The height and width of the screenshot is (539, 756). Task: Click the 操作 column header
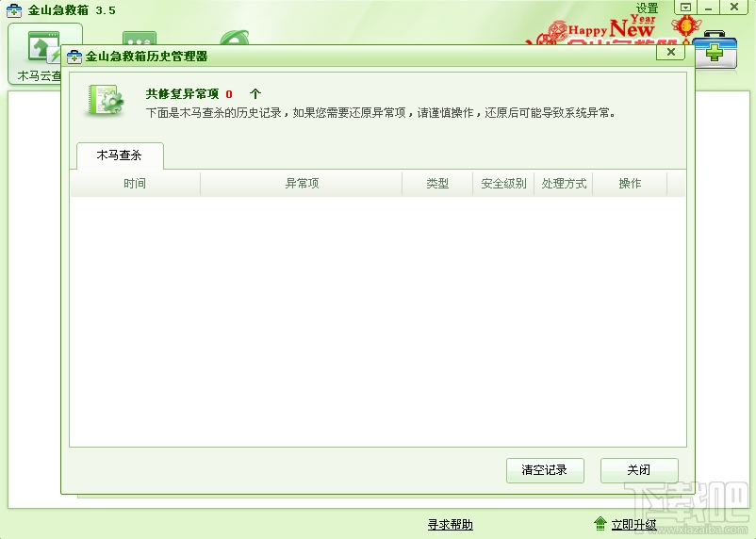coord(630,184)
